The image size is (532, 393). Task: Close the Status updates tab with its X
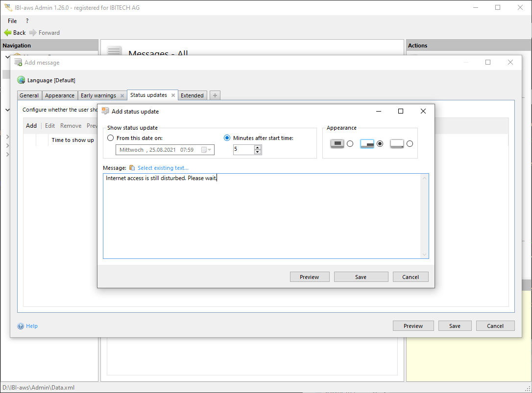point(173,95)
